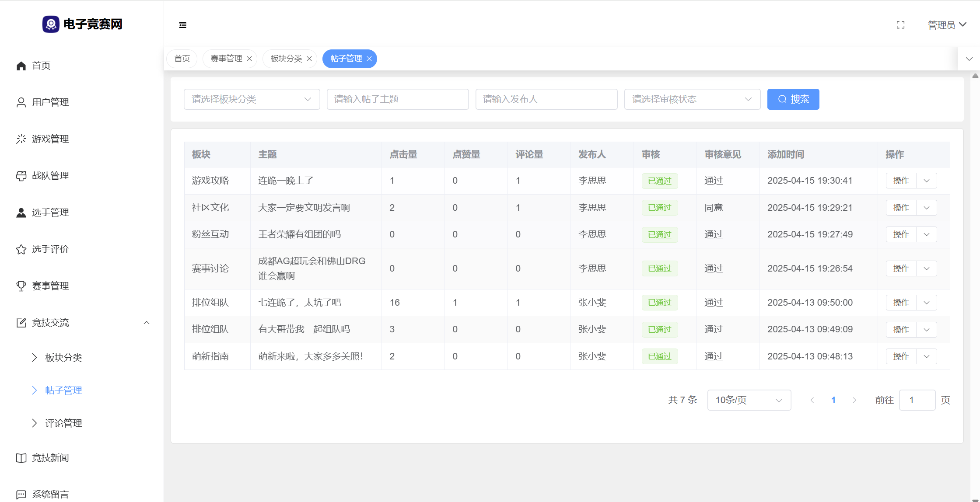Click the blue 搜索 button
The width and height of the screenshot is (980, 502).
click(793, 99)
